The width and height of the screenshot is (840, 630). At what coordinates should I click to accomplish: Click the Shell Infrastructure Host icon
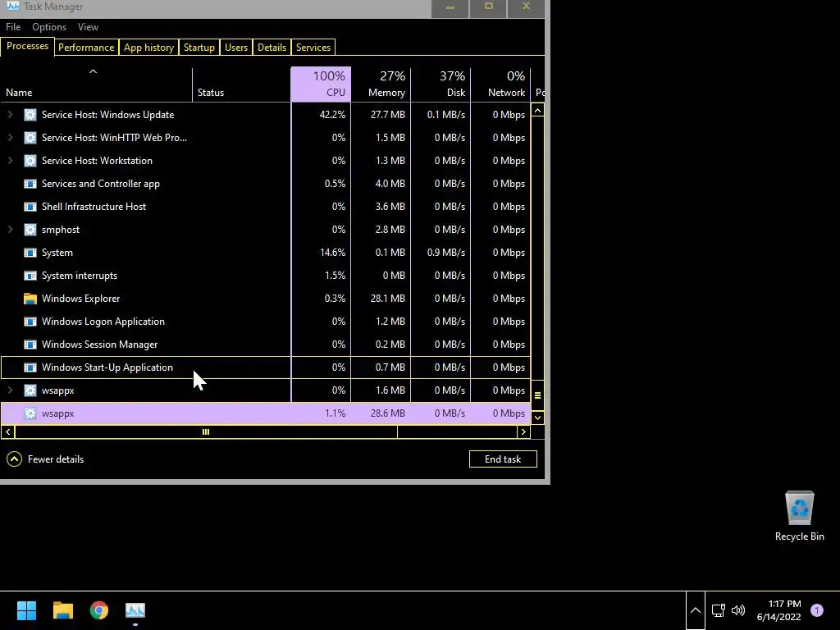click(x=30, y=207)
